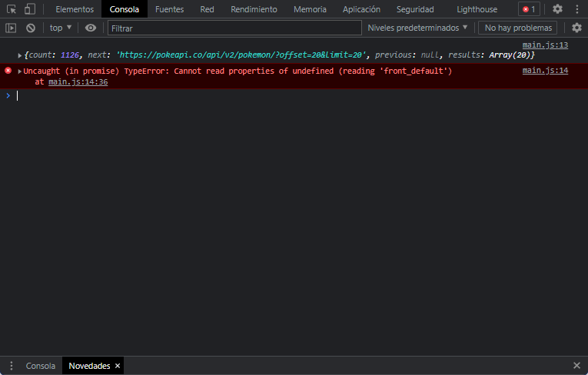Click the Array(20) results value
This screenshot has width=588, height=375.
tap(510, 55)
